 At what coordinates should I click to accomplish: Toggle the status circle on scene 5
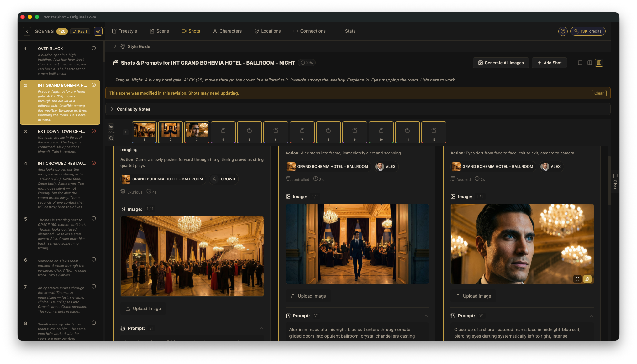[x=94, y=218]
